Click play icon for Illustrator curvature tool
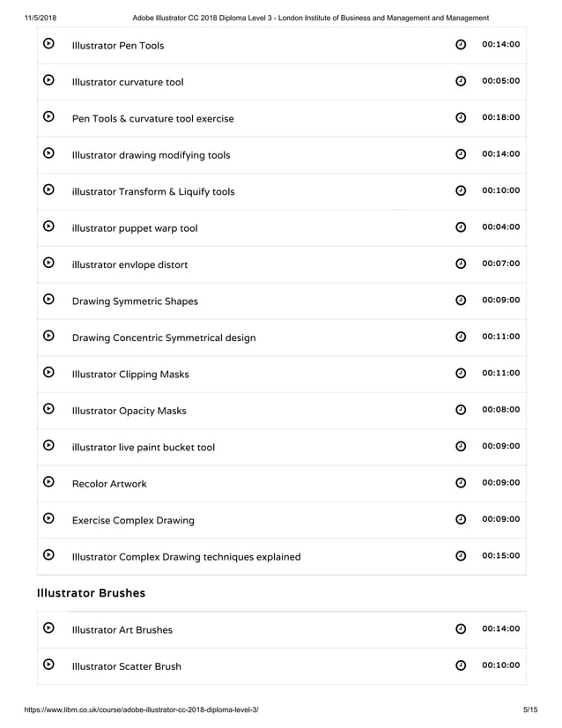 tap(49, 81)
